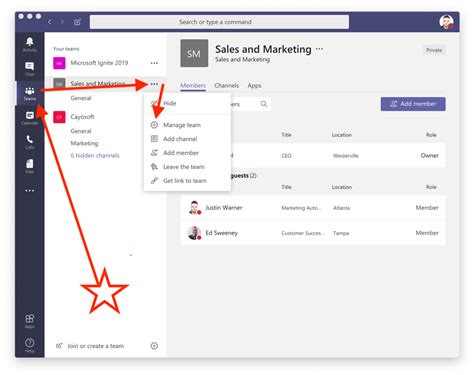
Task: Open more options for Microsoft Ignite 2019
Action: 154,63
